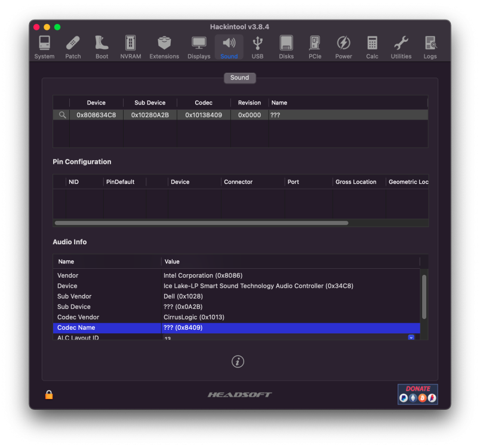
Task: Switch to the Extensions section
Action: (164, 47)
